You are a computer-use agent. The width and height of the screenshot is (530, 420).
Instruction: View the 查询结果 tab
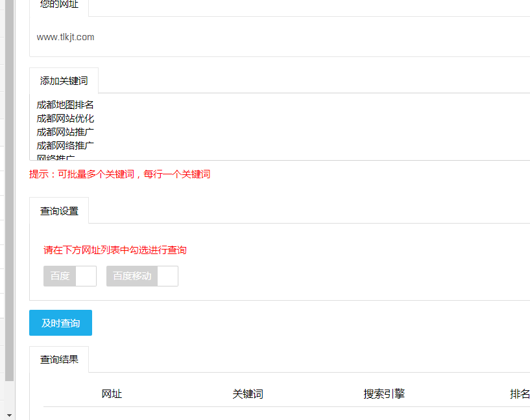pyautogui.click(x=59, y=359)
